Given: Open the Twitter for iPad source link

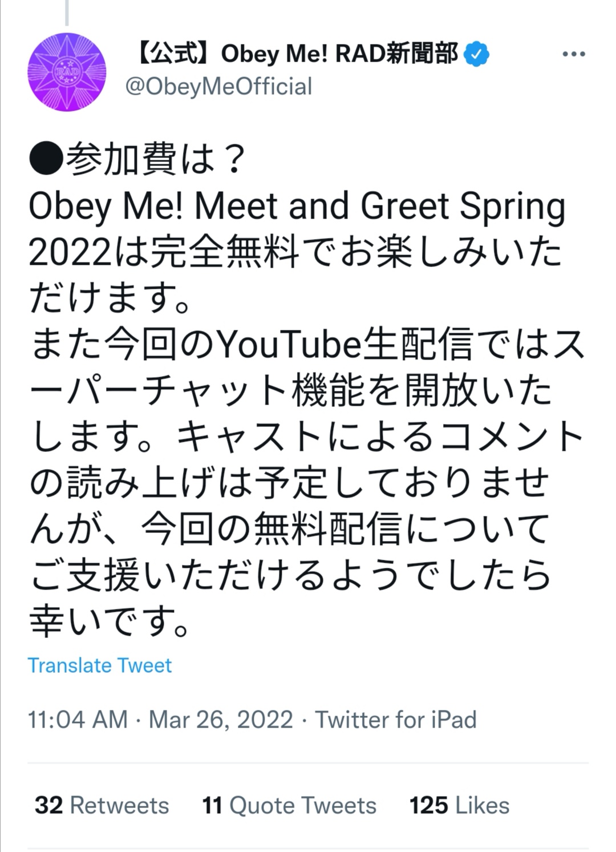Looking at the screenshot, I should click(396, 720).
